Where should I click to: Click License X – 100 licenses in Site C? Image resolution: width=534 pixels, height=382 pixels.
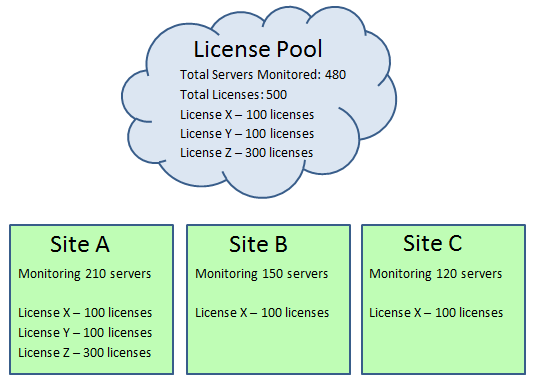(436, 313)
